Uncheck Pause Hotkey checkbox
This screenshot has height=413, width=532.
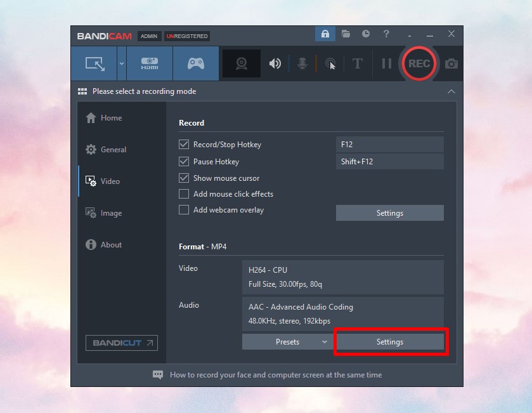tap(184, 162)
